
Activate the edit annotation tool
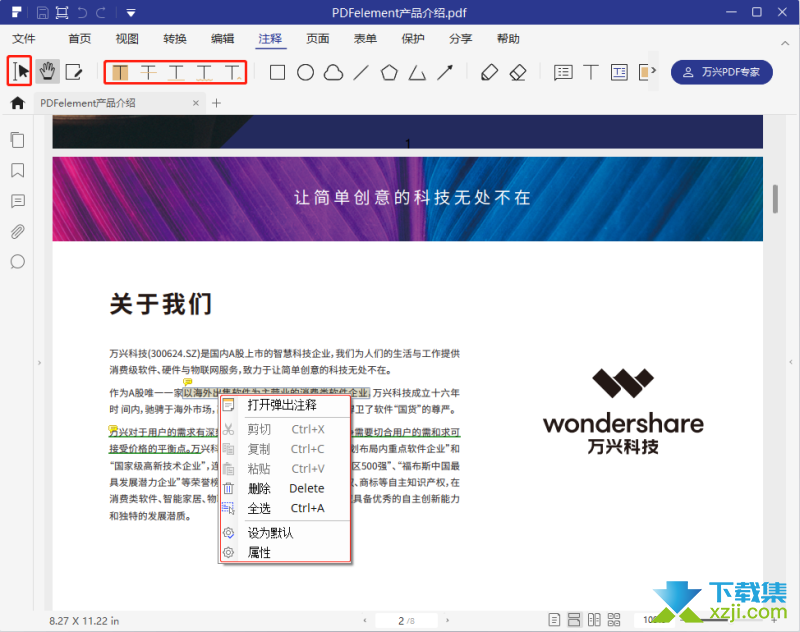coord(74,72)
